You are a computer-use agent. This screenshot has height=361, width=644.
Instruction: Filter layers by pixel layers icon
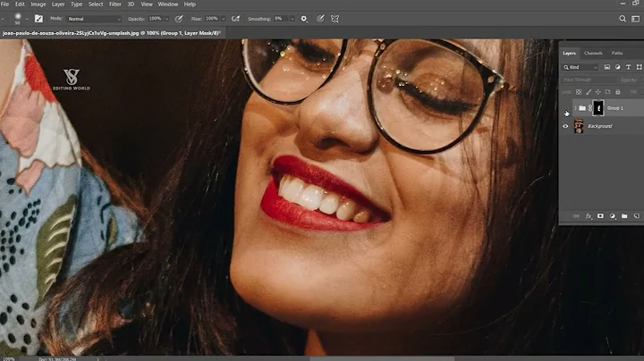607,67
